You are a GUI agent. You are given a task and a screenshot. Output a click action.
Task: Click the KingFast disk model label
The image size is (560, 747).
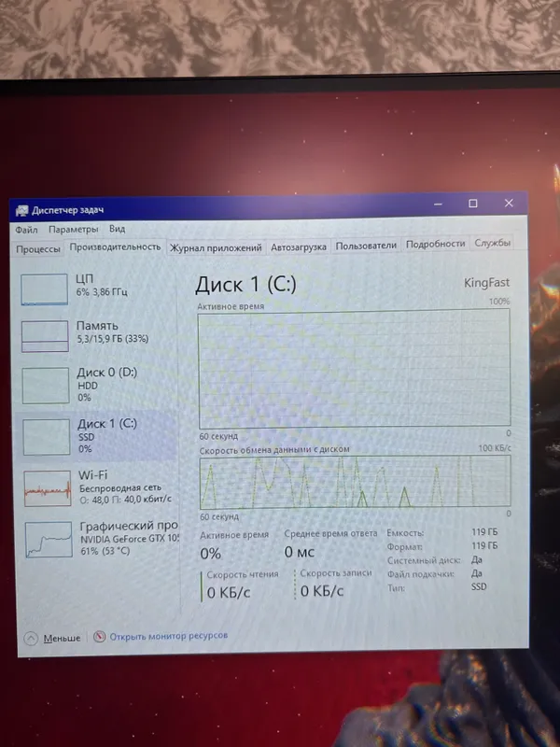point(486,283)
